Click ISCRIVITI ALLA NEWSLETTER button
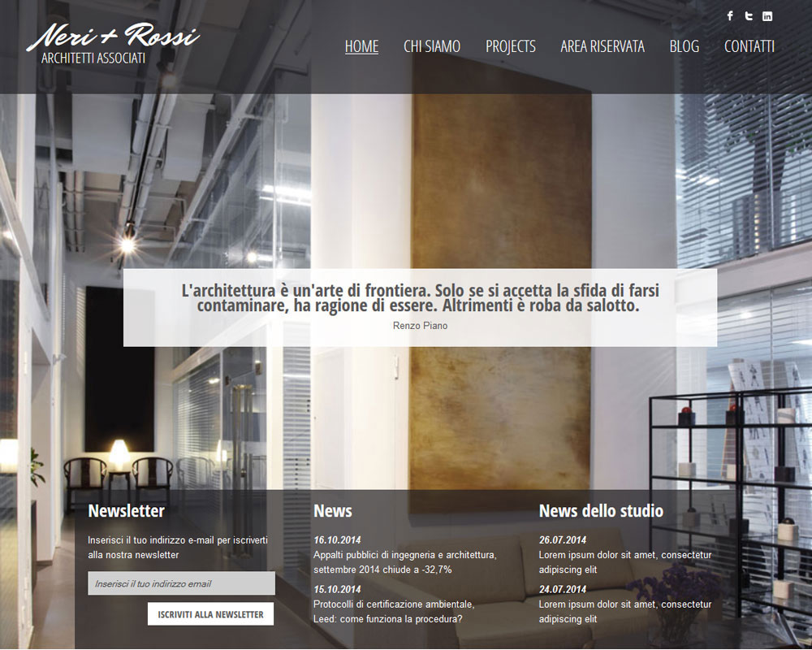Viewport: 812px width, 650px height. click(211, 614)
